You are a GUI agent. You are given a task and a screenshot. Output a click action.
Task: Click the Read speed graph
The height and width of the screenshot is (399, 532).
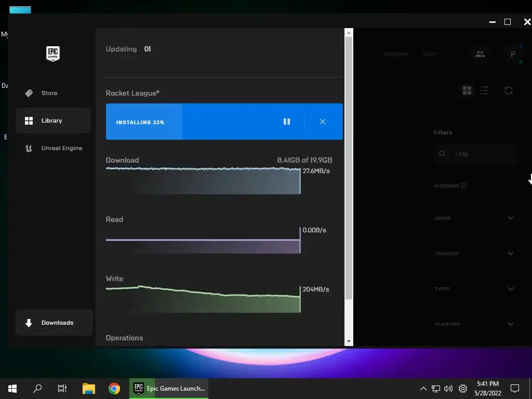203,240
